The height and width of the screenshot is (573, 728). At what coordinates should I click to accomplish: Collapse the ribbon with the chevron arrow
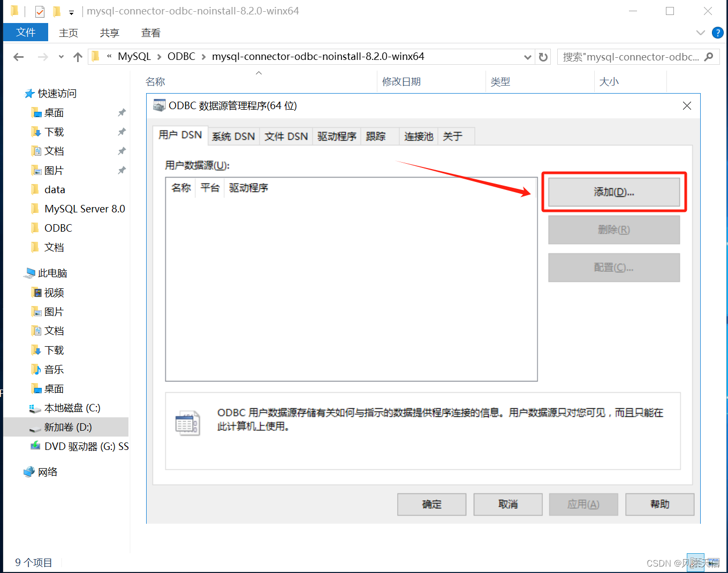[x=700, y=33]
